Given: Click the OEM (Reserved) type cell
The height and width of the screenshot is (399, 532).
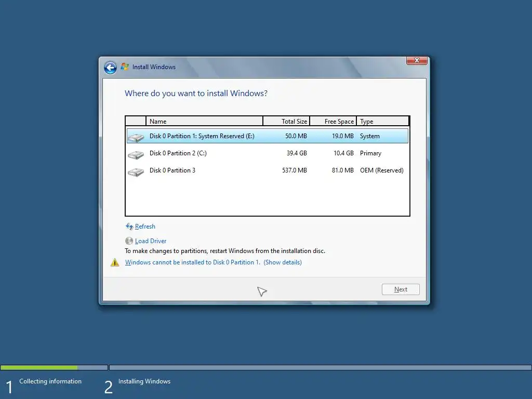Looking at the screenshot, I should click(x=382, y=170).
